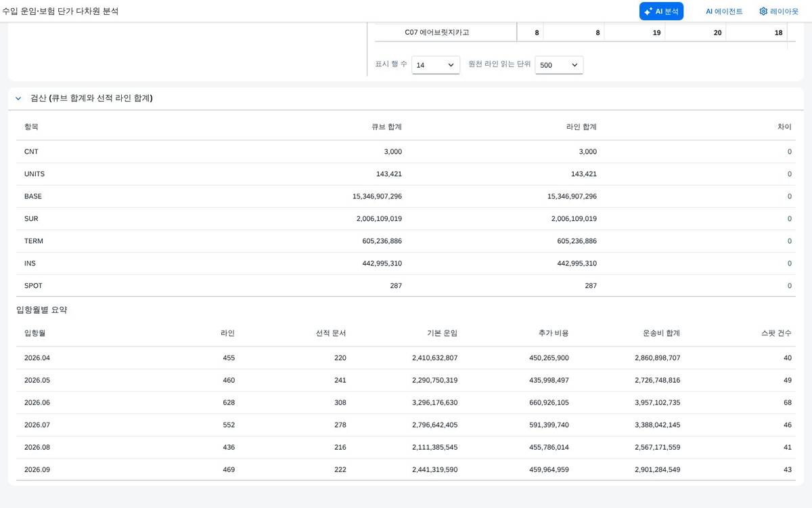Screen dimensions: 812x508
Task: Open the 원천 라인 읽는 단위 dropdown
Action: [x=559, y=65]
